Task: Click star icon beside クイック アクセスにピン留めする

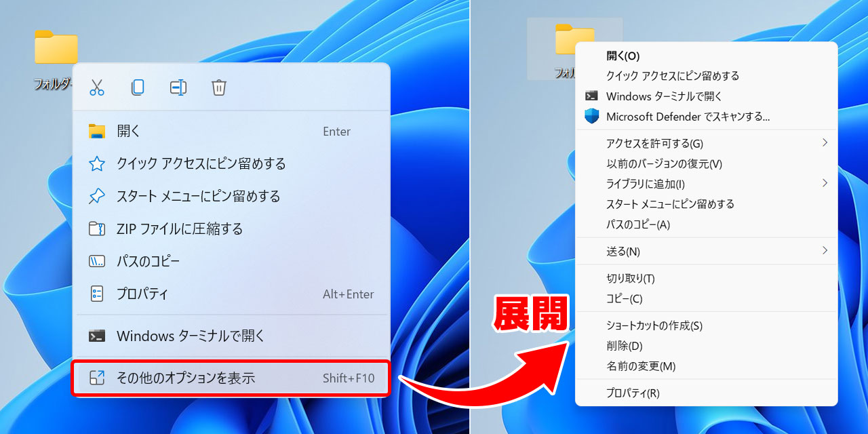Action: click(x=97, y=164)
